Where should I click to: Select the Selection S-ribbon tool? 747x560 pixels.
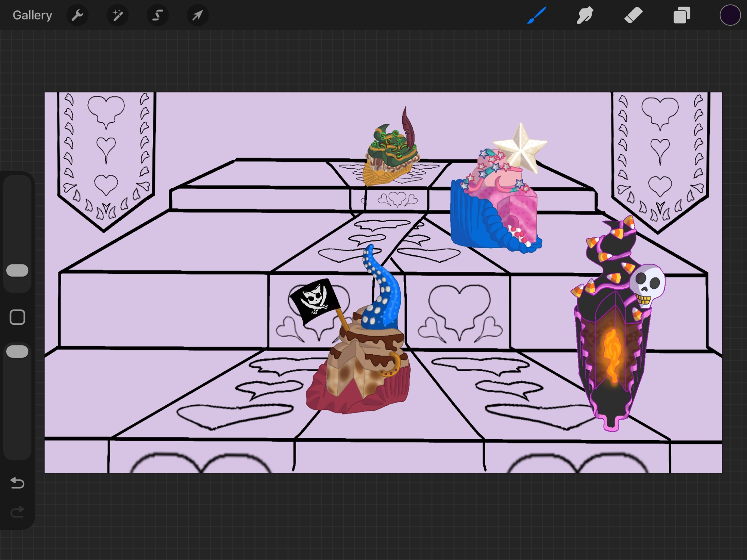tap(158, 15)
